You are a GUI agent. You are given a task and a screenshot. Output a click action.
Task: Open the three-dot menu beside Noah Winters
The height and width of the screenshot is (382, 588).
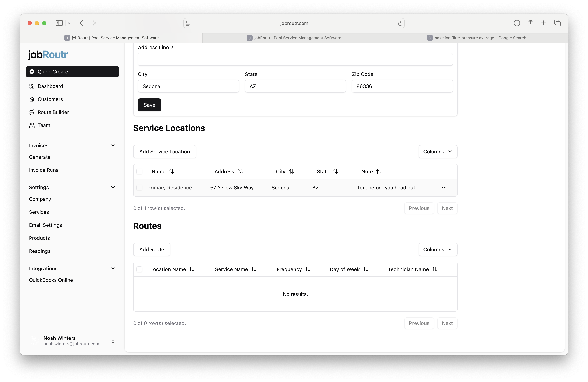click(x=113, y=341)
